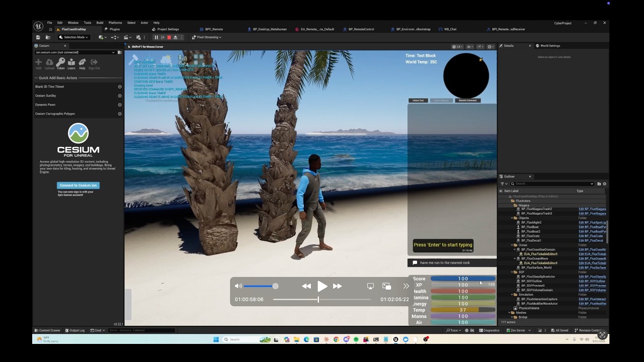Open the Output Log

tap(74, 330)
